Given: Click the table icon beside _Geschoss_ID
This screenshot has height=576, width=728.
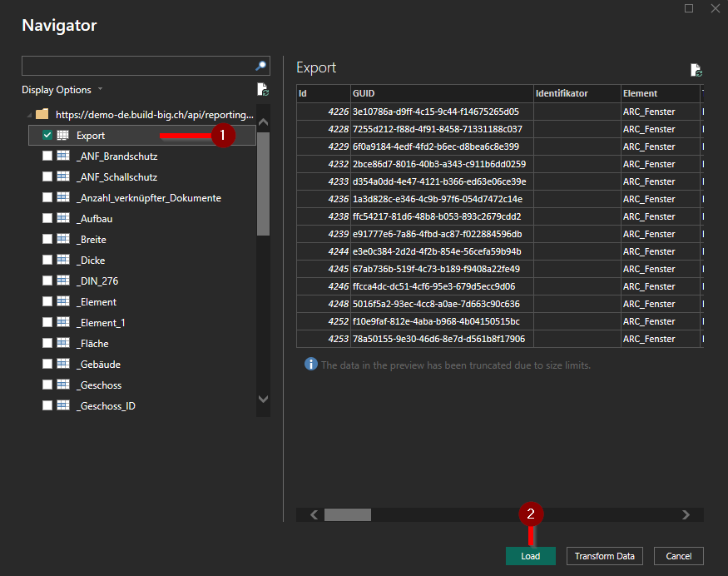Looking at the screenshot, I should pos(63,405).
